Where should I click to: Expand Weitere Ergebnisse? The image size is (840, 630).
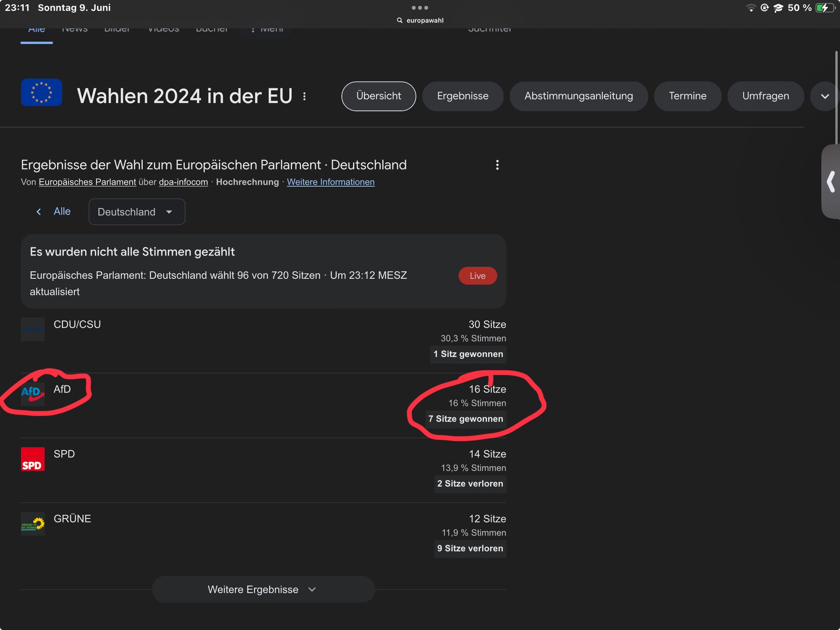coord(263,589)
